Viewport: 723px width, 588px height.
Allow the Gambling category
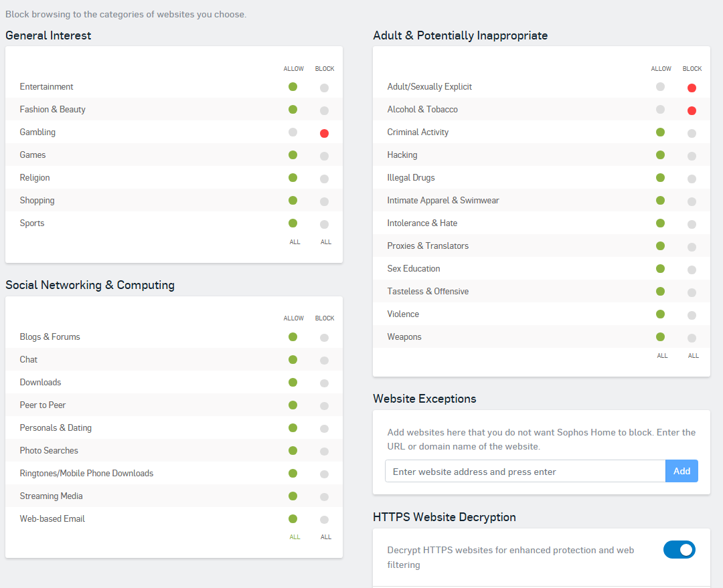tap(293, 132)
